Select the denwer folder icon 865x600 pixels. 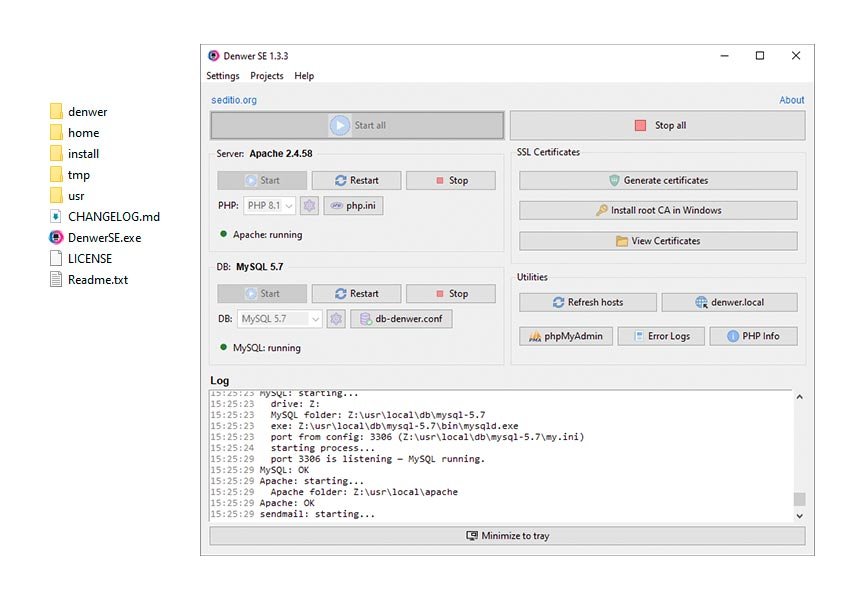coord(56,111)
